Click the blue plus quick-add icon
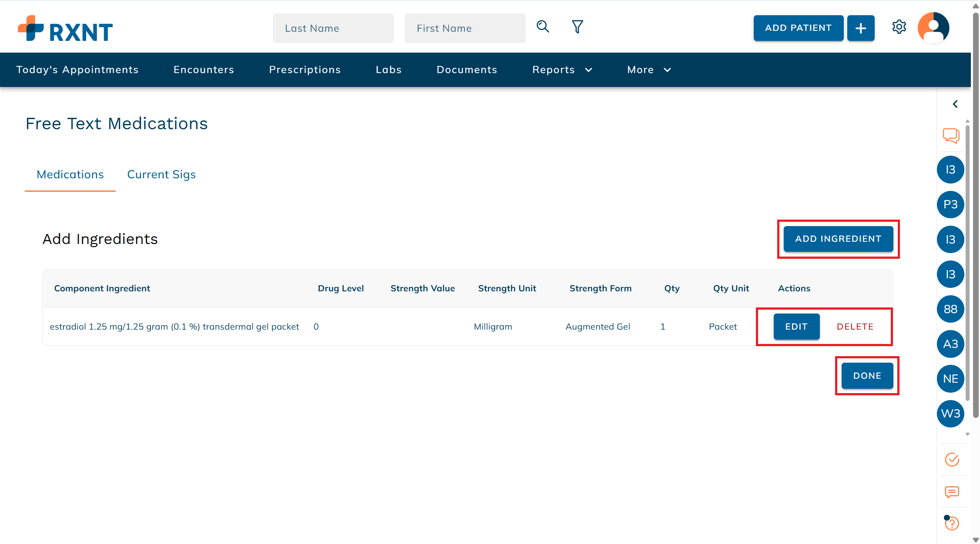Viewport: 980px width, 544px height. [x=860, y=28]
